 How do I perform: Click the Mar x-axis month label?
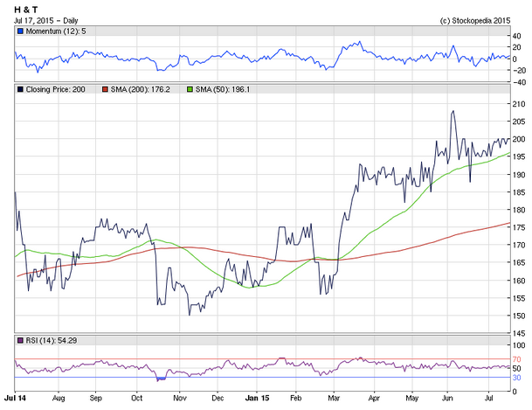[x=334, y=398]
